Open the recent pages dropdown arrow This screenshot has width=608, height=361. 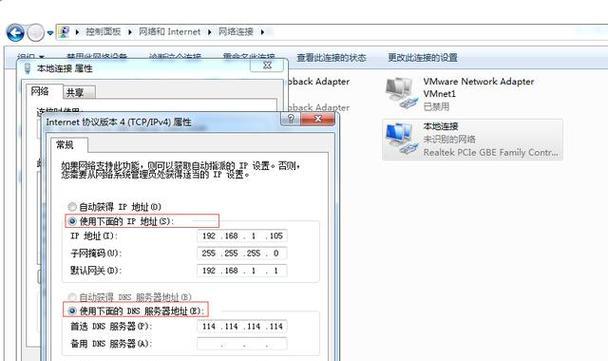pos(50,33)
